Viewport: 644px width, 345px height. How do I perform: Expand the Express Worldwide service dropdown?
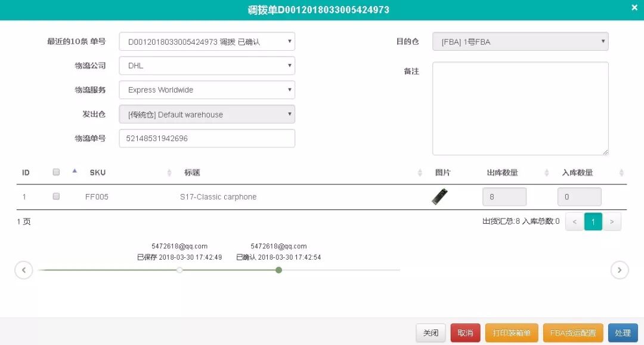click(x=207, y=90)
